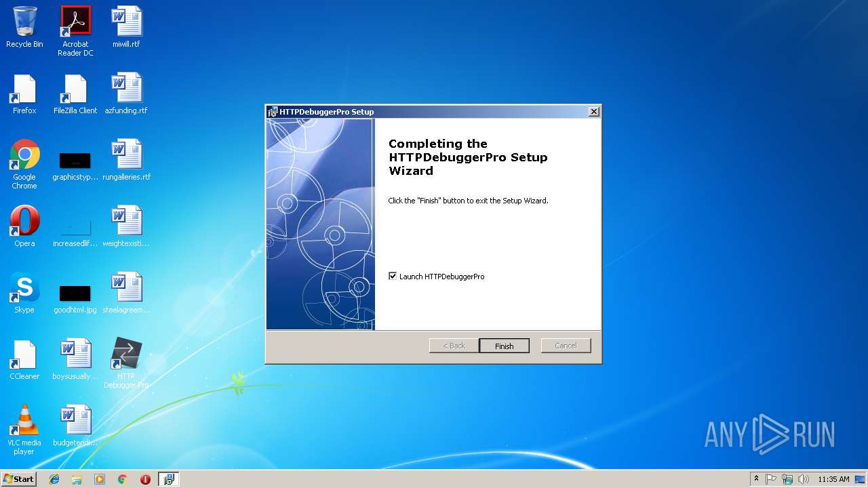Launch Opera from the taskbar
The height and width of the screenshot is (488, 868).
(x=145, y=479)
